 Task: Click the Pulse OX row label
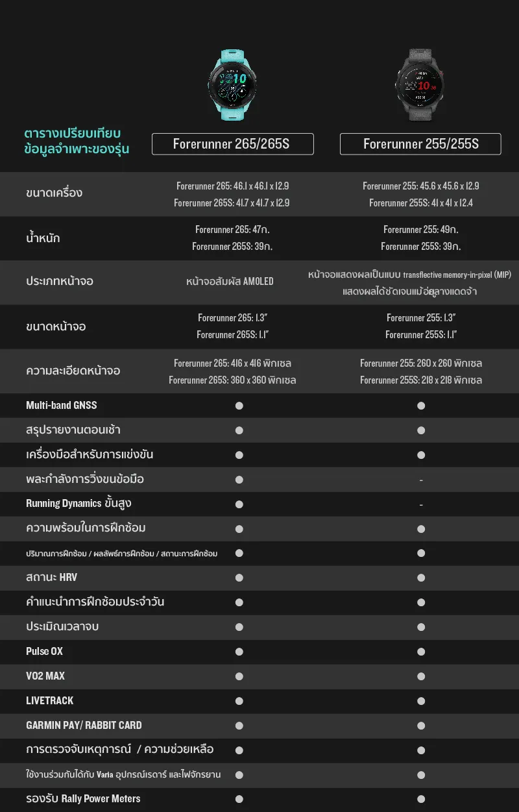(44, 652)
